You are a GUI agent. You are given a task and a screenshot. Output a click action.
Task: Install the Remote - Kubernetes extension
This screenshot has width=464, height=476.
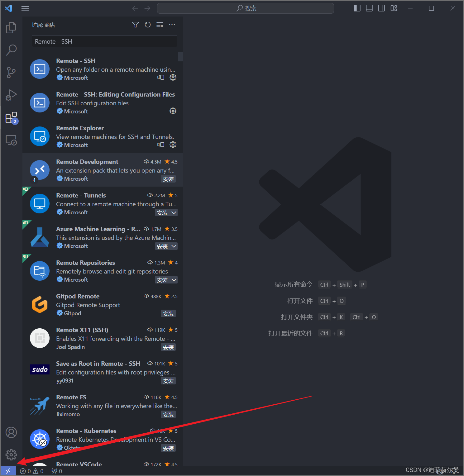click(x=168, y=448)
